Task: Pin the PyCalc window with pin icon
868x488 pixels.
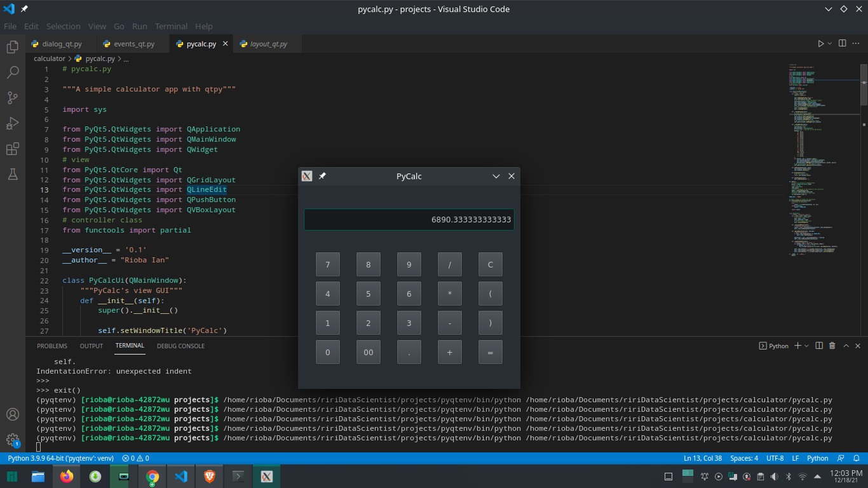Action: [x=322, y=176]
